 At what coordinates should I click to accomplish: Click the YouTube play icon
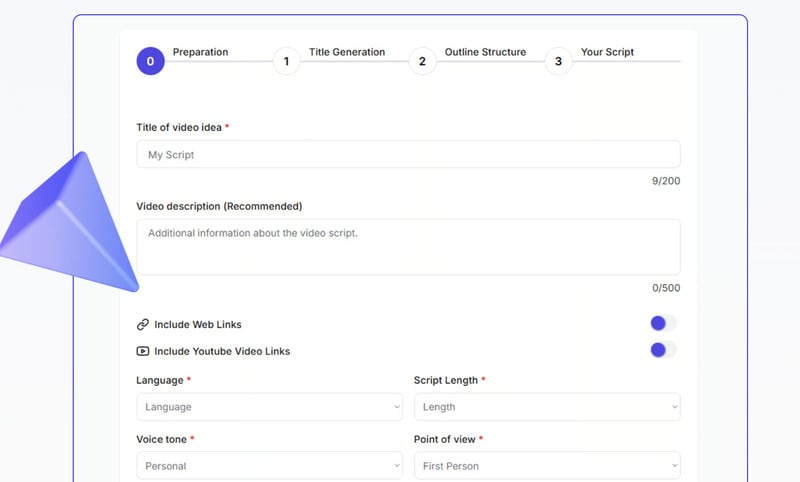point(142,351)
